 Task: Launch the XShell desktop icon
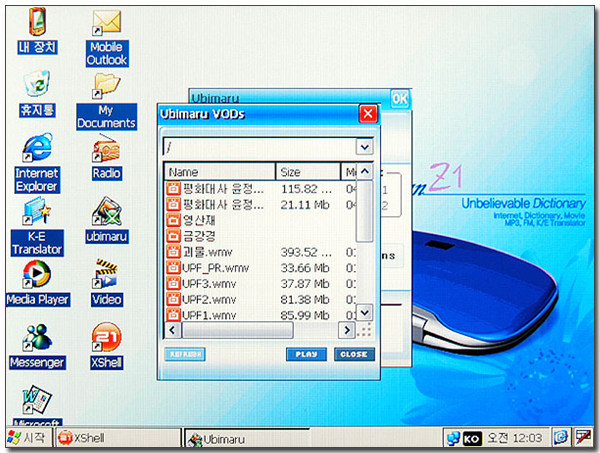coord(106,337)
